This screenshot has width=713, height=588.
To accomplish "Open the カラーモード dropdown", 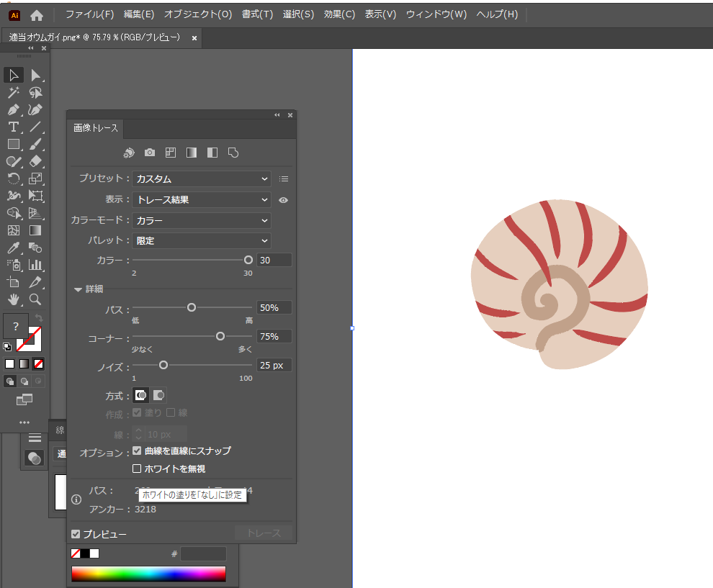I will coord(201,220).
